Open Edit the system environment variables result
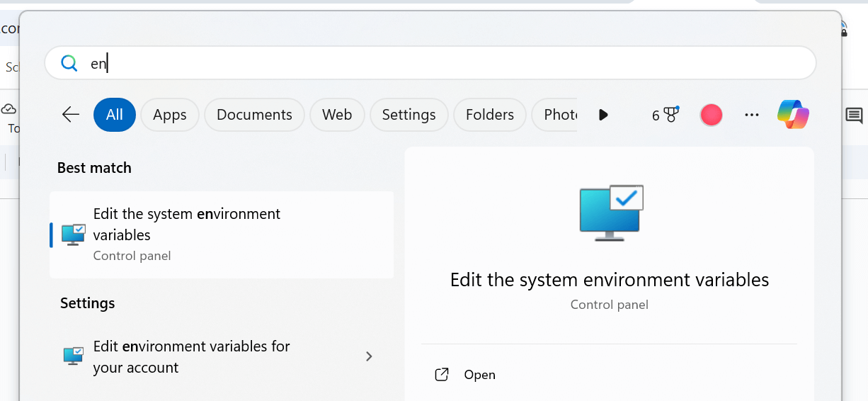Image resolution: width=868 pixels, height=401 pixels. point(222,235)
